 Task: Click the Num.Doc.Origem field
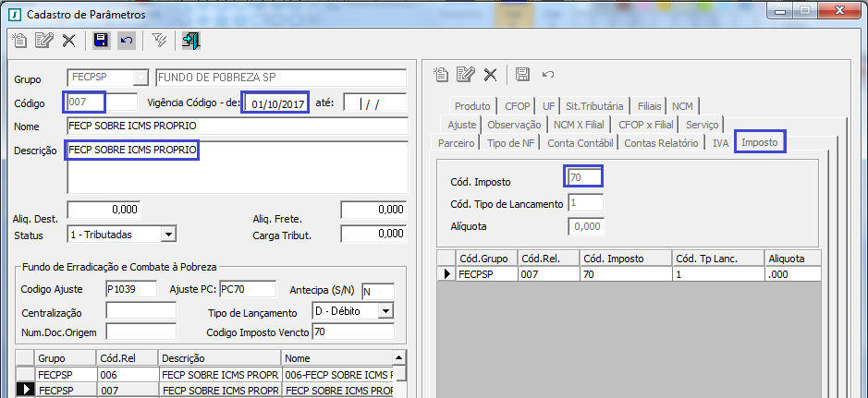141,332
